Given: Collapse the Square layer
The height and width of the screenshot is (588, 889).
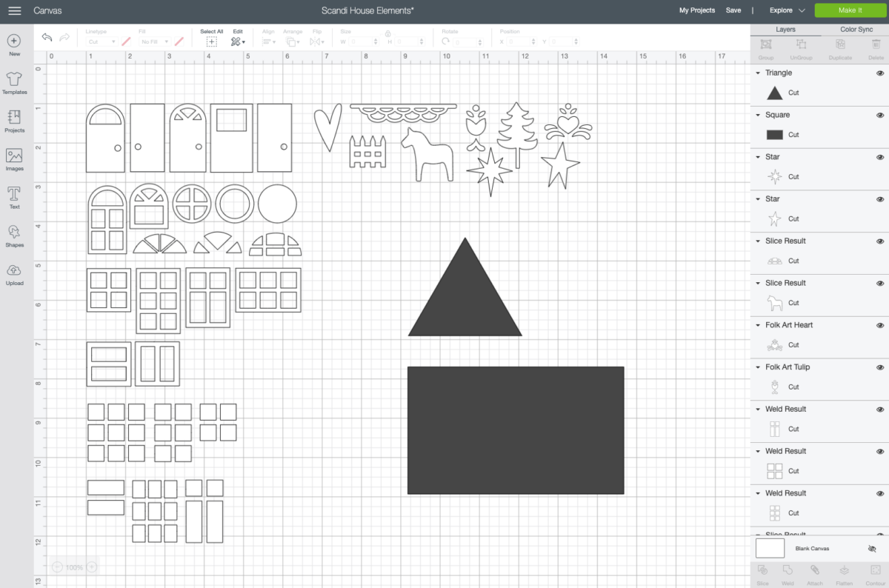Looking at the screenshot, I should (x=758, y=116).
